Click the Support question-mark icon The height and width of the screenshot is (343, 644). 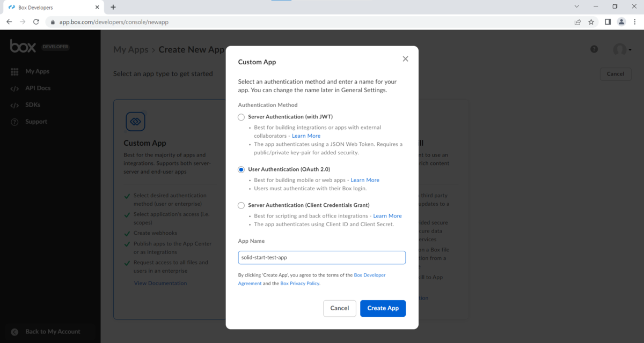coord(14,122)
